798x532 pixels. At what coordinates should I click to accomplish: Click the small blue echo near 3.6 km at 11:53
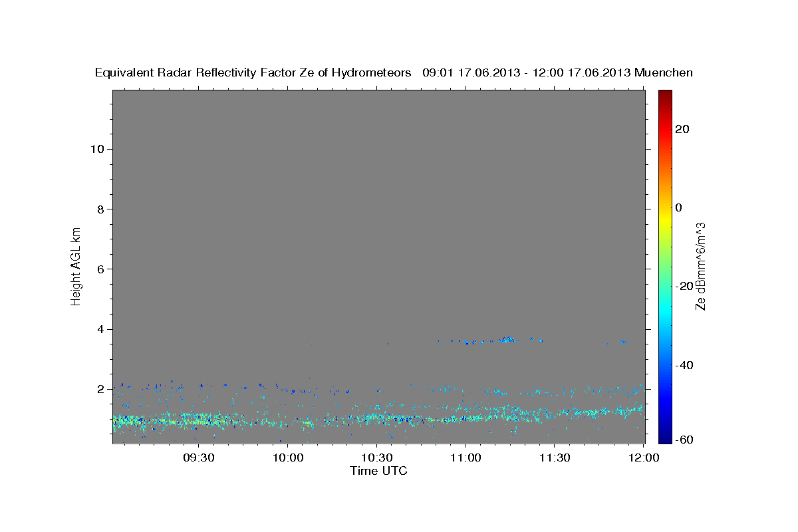coord(624,342)
